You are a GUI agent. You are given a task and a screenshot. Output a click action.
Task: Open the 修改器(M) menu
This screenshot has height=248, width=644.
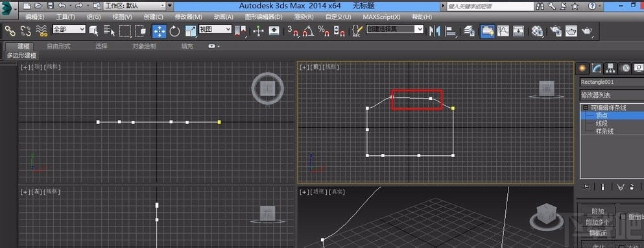click(189, 17)
